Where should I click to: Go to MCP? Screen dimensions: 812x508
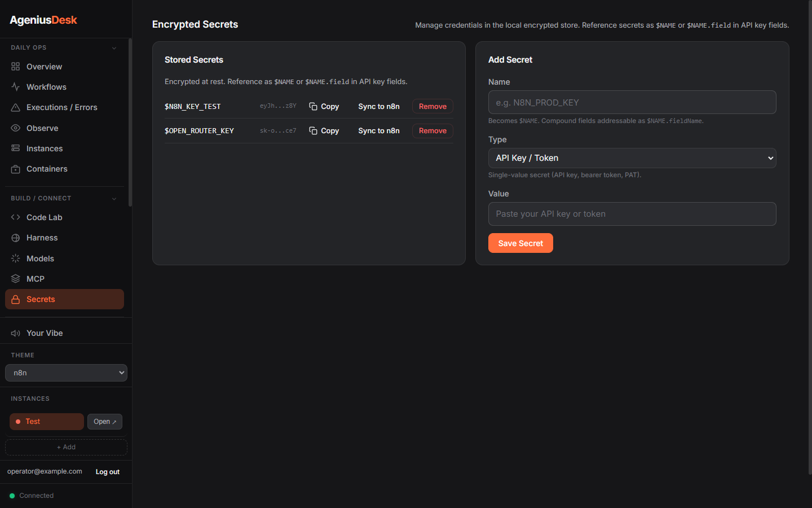(64, 279)
